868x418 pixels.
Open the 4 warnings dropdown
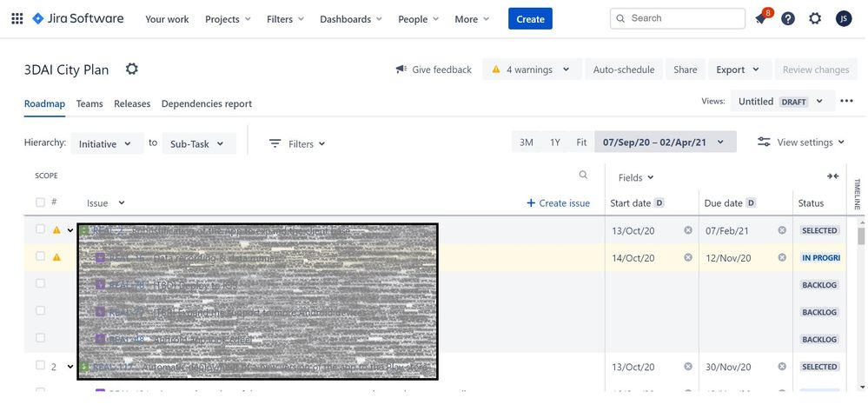coord(532,70)
